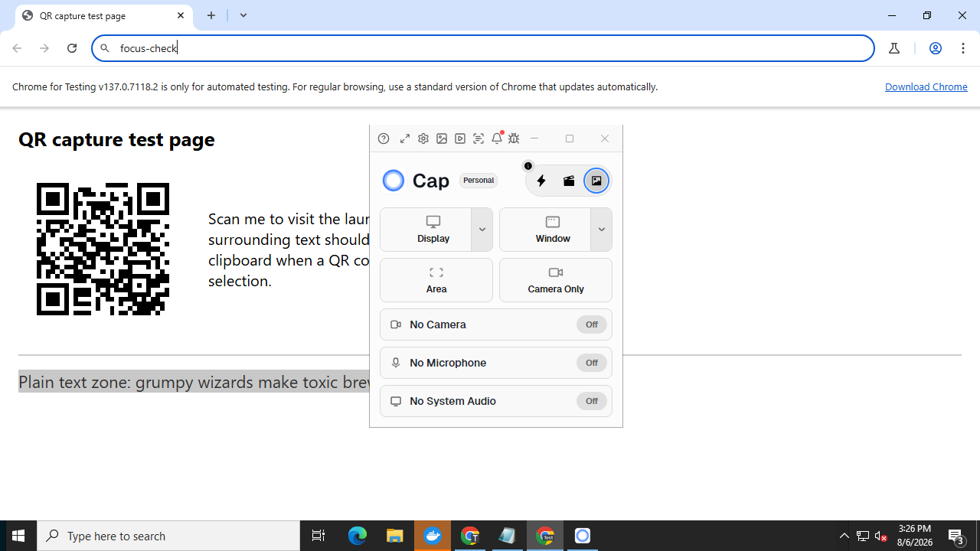
Task: Click the Personal plan badge
Action: click(479, 181)
